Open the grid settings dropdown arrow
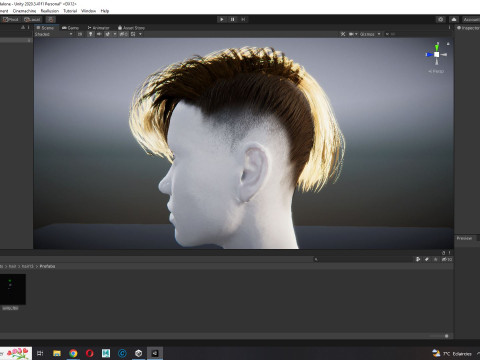Image resolution: width=480 pixels, height=360 pixels. pyautogui.click(x=140, y=34)
